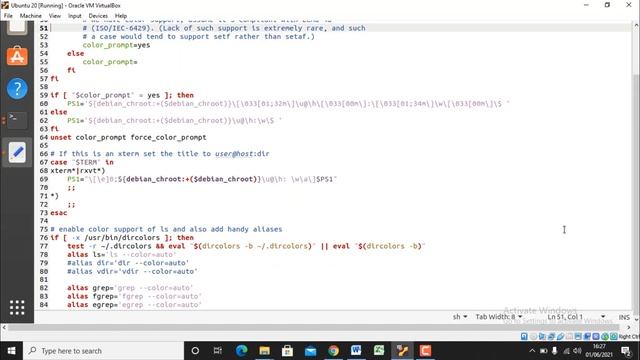Click comment 'If this is an xterm' line
This screenshot has width=640, height=360.
[160, 154]
